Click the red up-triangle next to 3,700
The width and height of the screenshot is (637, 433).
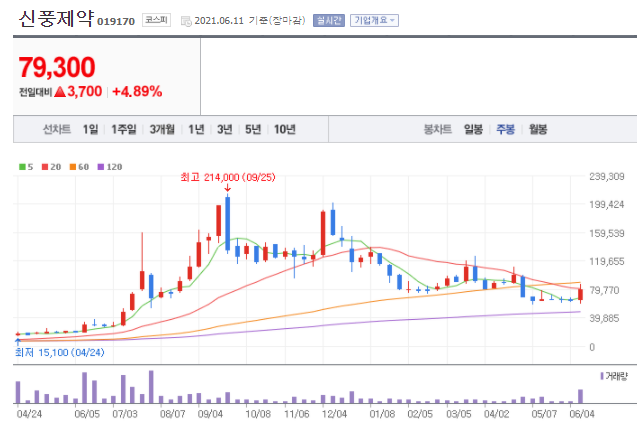(60, 91)
